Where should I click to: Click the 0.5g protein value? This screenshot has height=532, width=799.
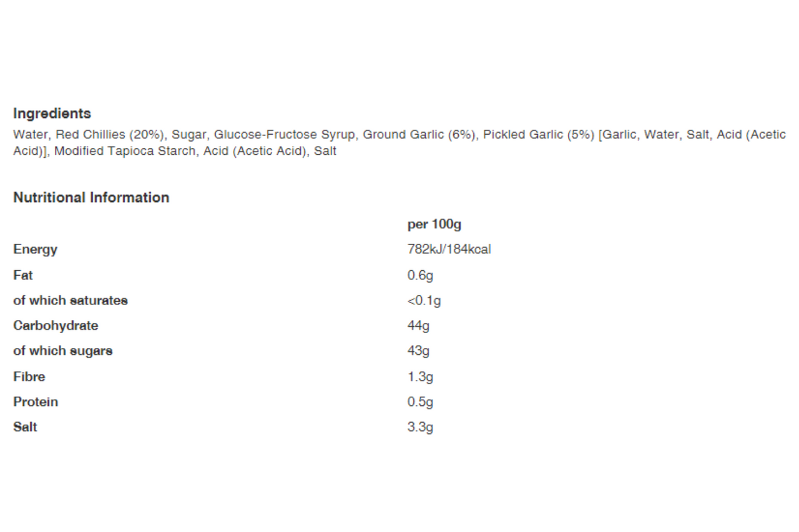420,402
